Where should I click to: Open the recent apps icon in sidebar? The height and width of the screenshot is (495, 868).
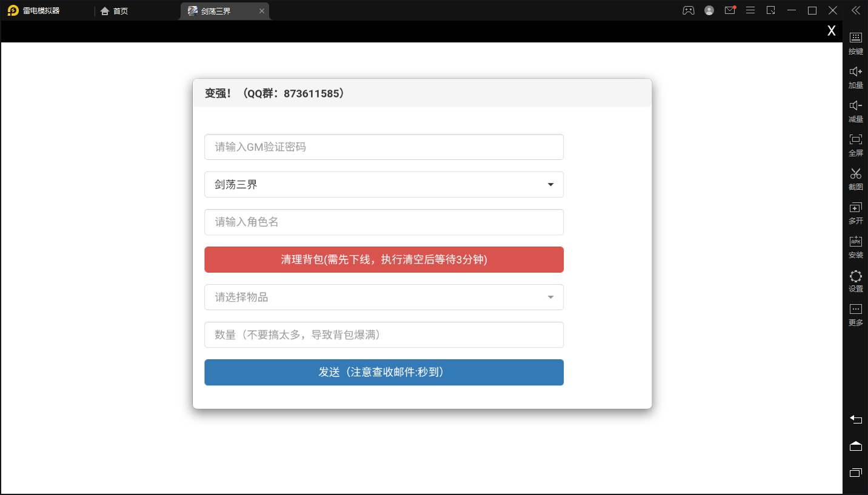pyautogui.click(x=855, y=473)
